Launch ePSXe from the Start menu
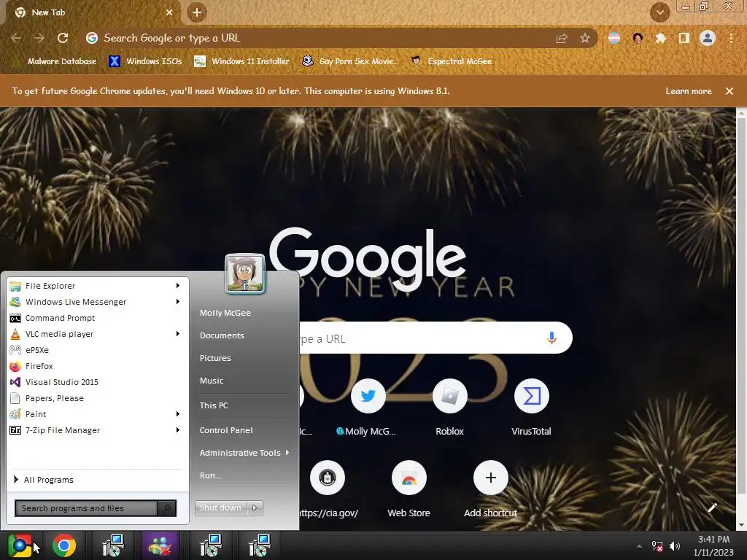Viewport: 747px width, 560px height. coord(96,350)
